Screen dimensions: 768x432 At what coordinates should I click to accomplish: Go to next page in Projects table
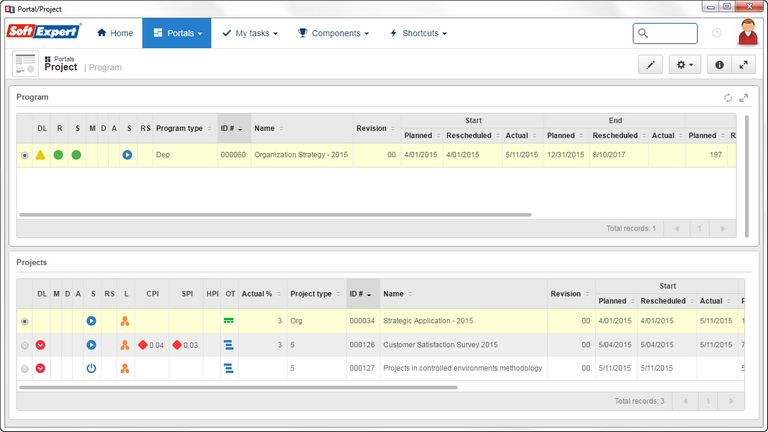pos(731,401)
